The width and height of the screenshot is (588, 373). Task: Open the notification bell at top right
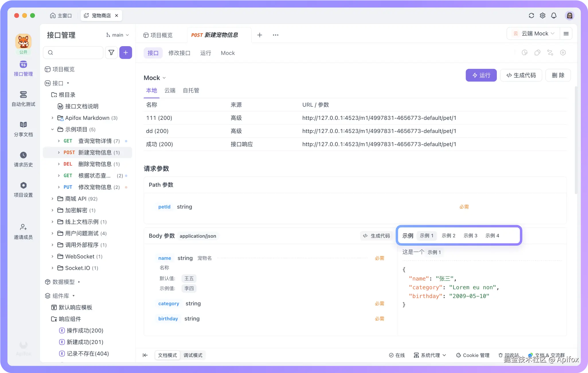tap(554, 15)
